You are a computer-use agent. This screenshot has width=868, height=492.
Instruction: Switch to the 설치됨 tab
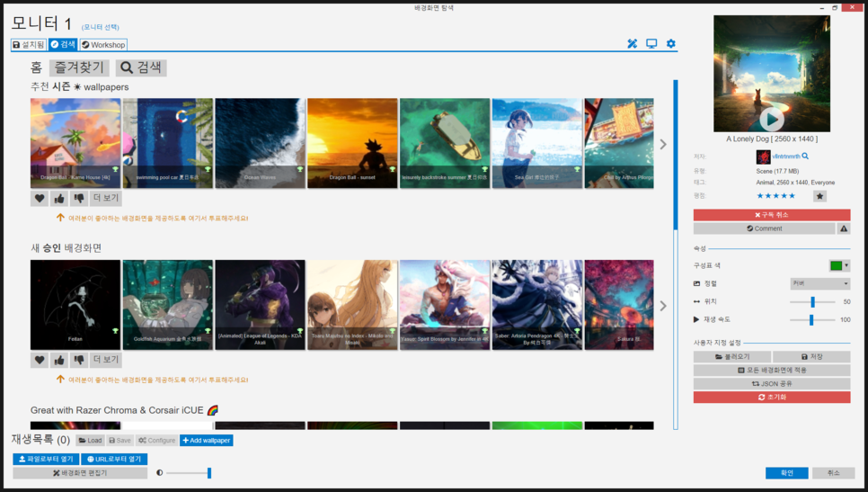coord(29,44)
